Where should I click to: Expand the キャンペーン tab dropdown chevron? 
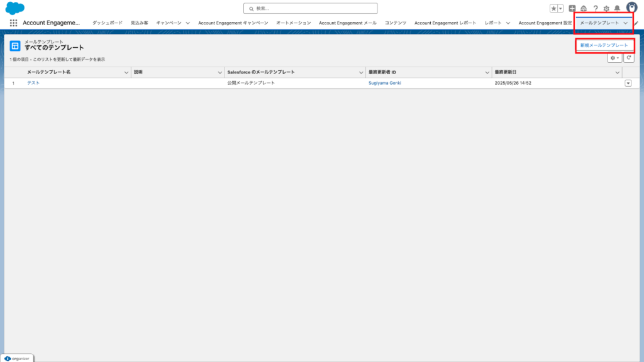click(187, 23)
